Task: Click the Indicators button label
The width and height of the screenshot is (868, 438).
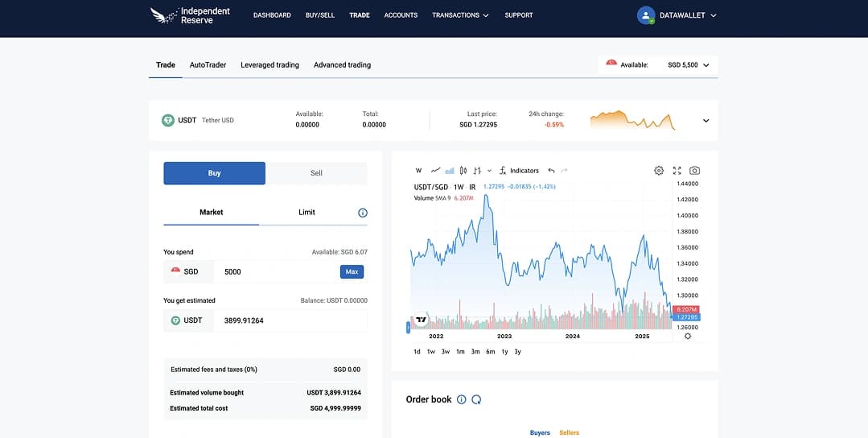Action: tap(525, 171)
